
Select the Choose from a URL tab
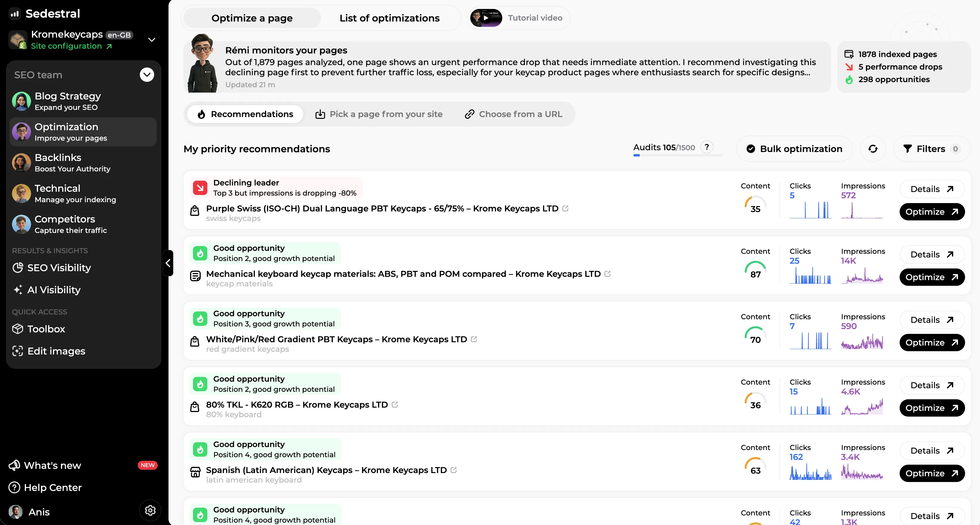[x=514, y=114]
